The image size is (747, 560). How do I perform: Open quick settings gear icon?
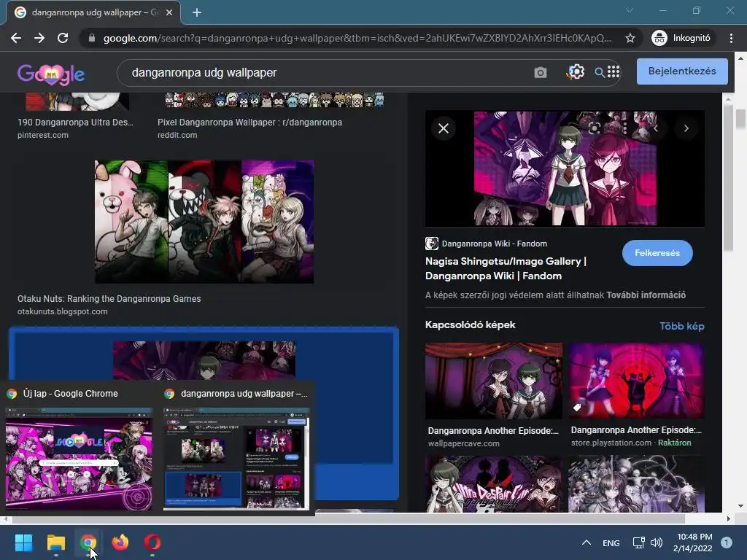(x=576, y=72)
